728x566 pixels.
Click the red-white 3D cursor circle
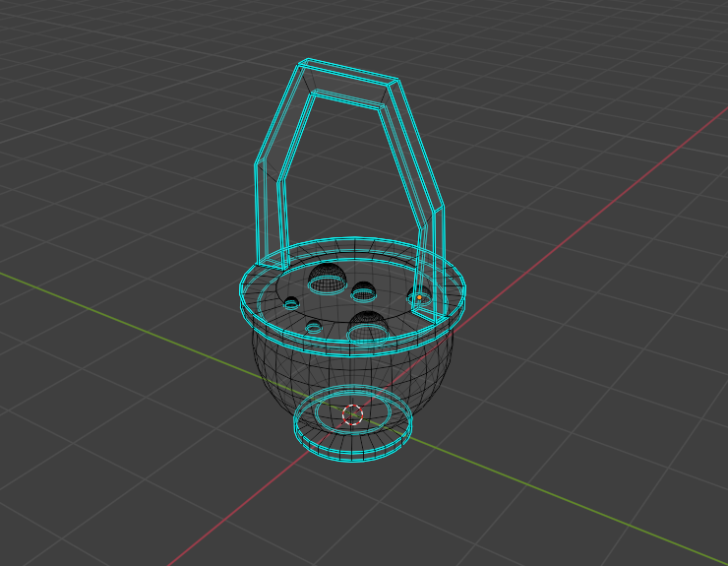[x=352, y=414]
